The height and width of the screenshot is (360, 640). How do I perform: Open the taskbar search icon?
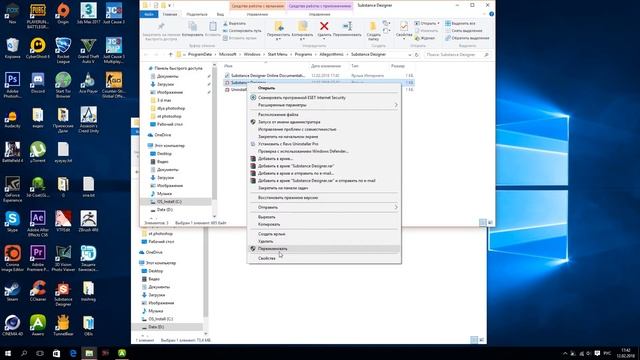pyautogui.click(x=24, y=353)
